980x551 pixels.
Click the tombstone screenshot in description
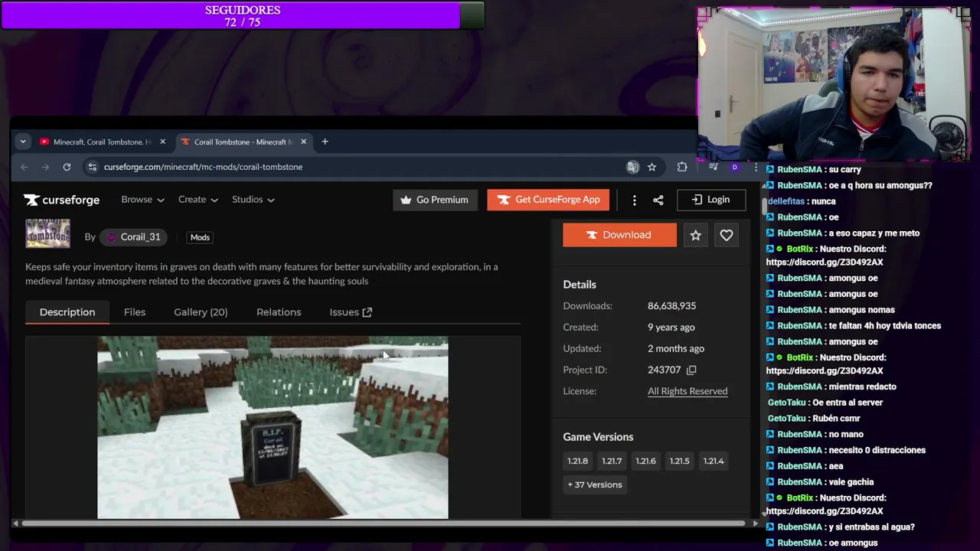click(273, 428)
